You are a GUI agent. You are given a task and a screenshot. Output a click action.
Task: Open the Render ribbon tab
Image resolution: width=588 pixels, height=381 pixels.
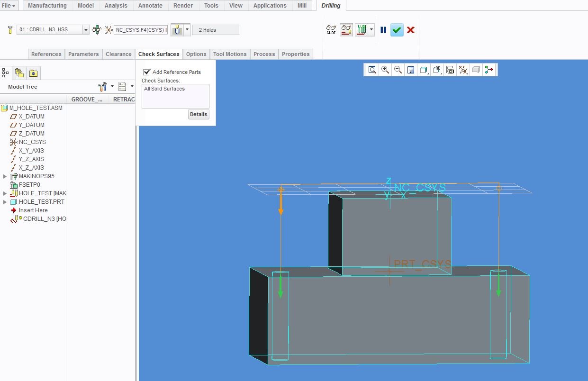click(x=183, y=6)
